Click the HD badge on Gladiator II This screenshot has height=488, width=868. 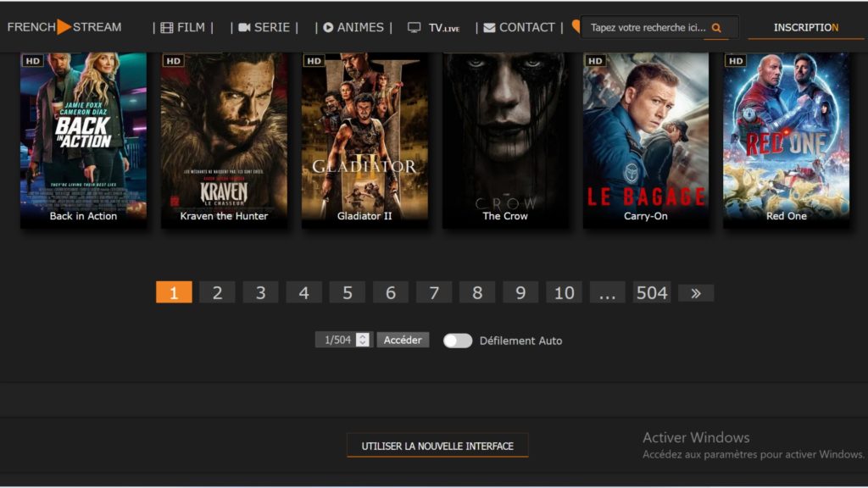[x=314, y=61]
